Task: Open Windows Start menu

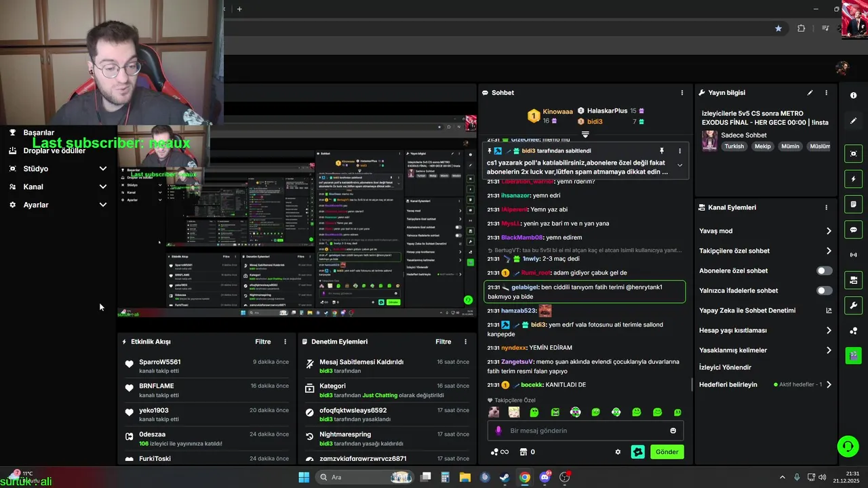Action: point(304,477)
